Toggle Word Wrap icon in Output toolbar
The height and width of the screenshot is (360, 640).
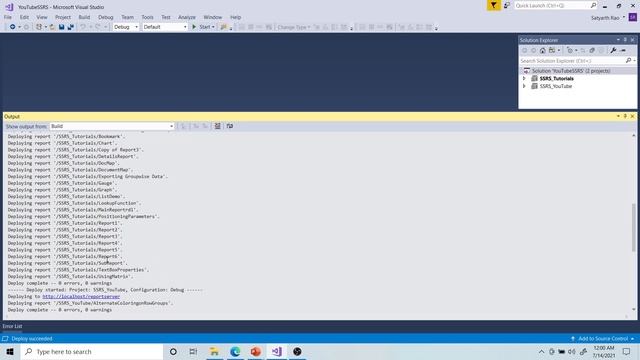[x=230, y=126]
